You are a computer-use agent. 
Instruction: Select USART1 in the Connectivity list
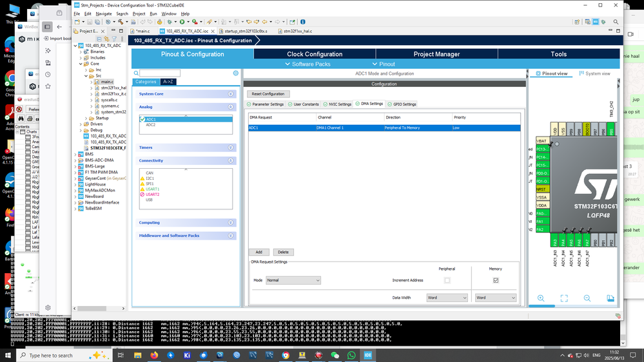point(152,189)
